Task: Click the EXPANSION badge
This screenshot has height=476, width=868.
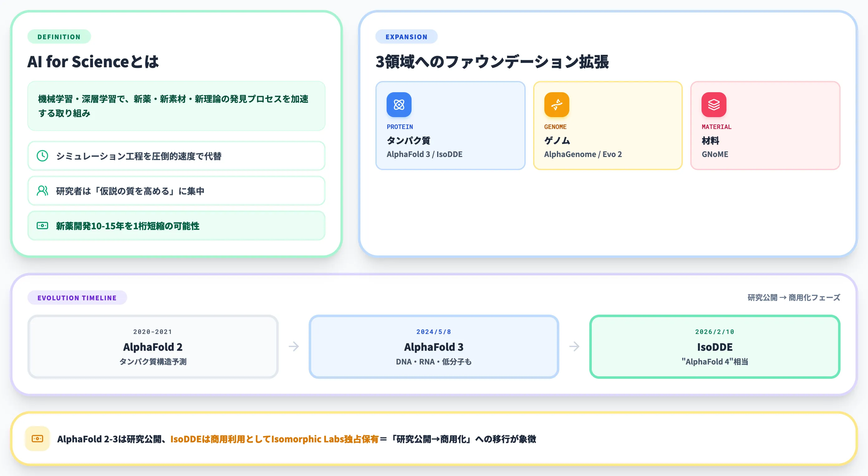Action: point(406,37)
